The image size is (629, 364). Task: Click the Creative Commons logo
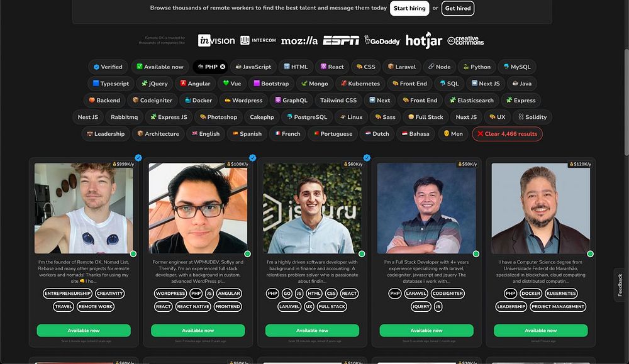[x=465, y=40]
